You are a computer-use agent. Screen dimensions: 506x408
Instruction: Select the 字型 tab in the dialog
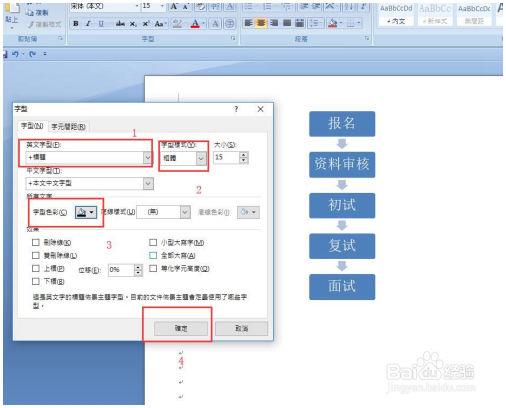point(32,126)
